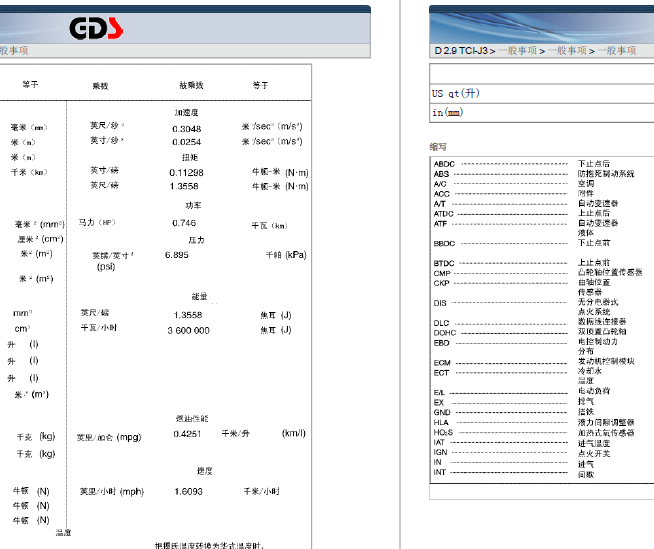654x549 pixels.
Task: Click the 扭矩 section heading
Action: 190,157
